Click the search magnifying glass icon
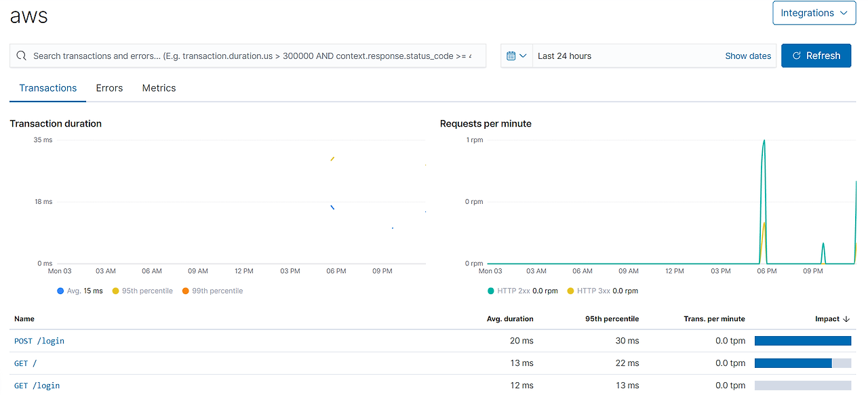 click(20, 56)
